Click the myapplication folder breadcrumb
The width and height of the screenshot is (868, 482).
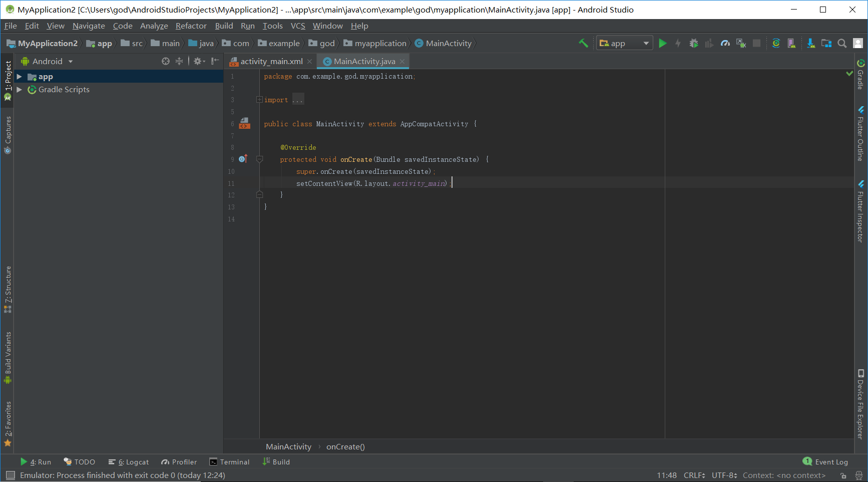pyautogui.click(x=375, y=44)
